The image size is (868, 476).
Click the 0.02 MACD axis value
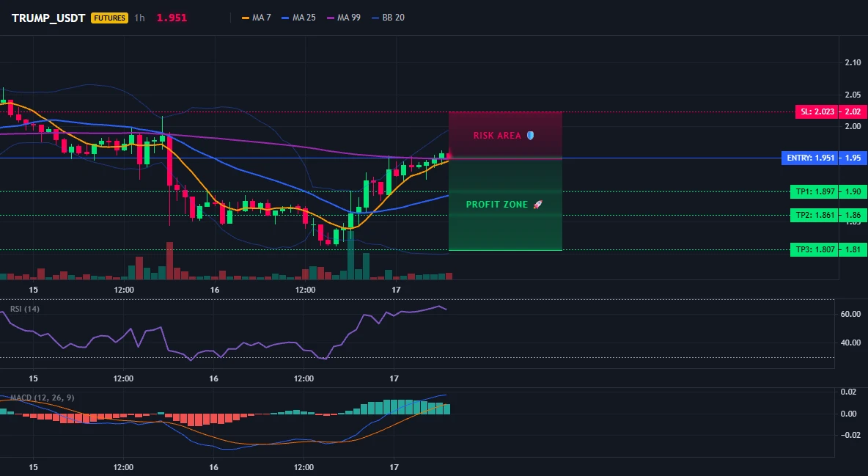[848, 392]
